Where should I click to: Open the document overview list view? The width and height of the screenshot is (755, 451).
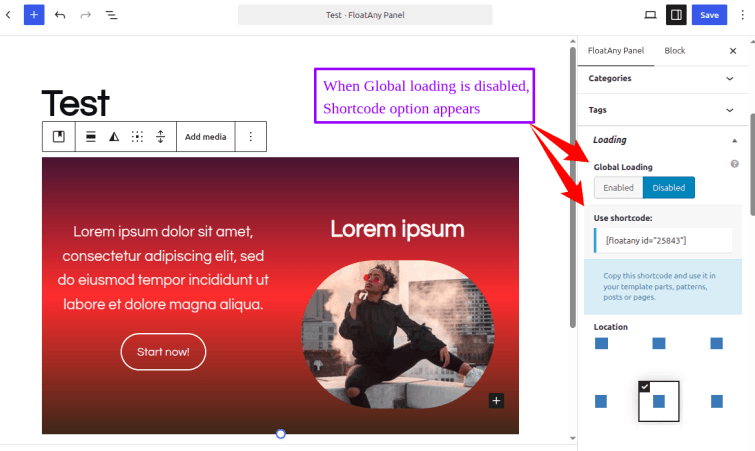click(x=111, y=15)
